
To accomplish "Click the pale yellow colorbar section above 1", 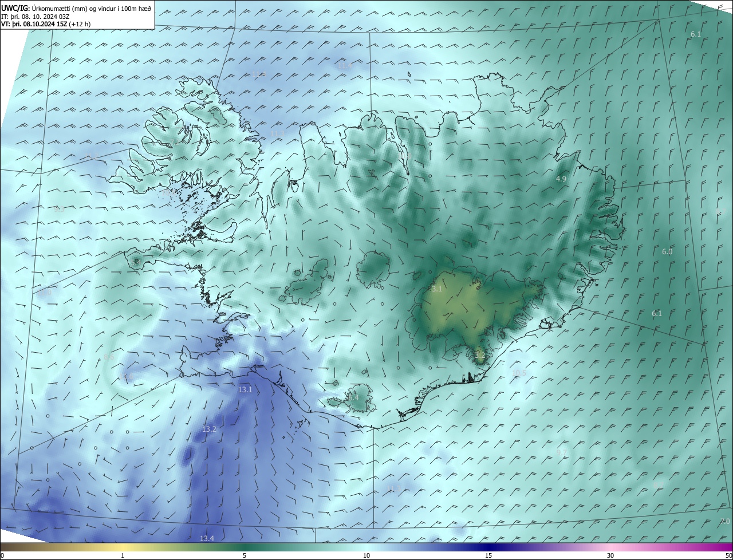I will (123, 547).
